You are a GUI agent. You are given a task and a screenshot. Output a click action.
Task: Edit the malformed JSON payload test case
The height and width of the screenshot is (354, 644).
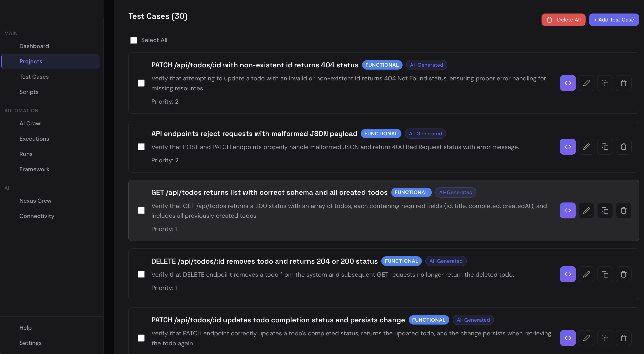pyautogui.click(x=586, y=147)
